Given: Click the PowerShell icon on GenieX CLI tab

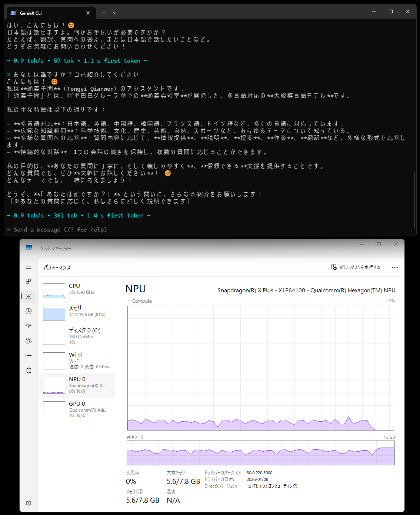Looking at the screenshot, I should [x=13, y=13].
